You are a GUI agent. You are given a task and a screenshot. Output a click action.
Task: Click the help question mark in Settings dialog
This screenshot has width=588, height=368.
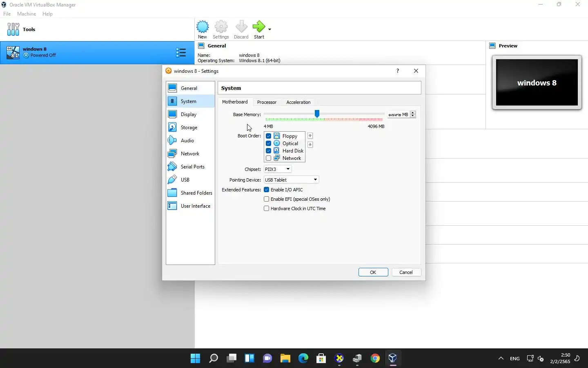pyautogui.click(x=397, y=71)
